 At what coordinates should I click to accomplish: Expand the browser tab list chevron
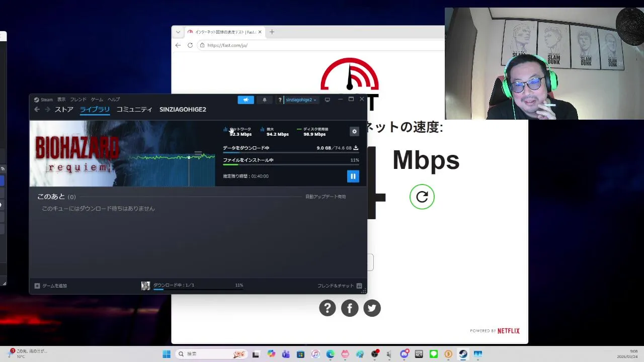pos(178,32)
